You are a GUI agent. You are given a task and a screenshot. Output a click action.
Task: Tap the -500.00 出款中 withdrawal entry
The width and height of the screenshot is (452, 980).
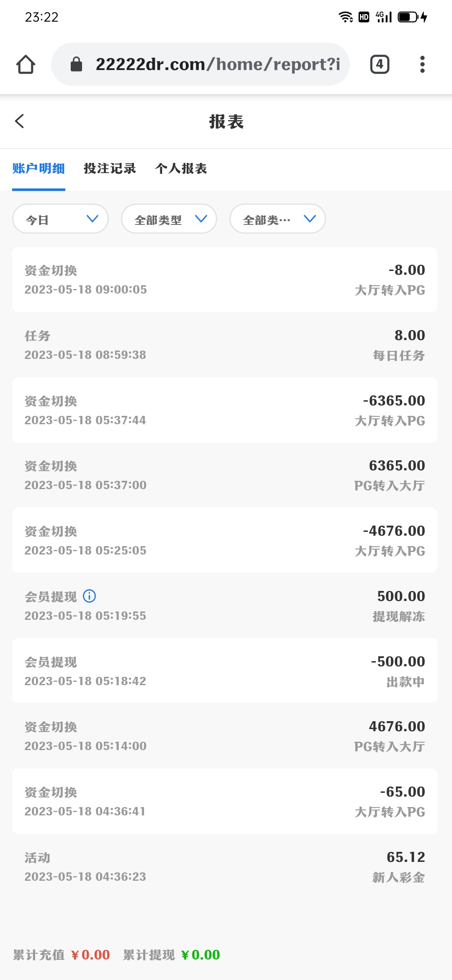[x=225, y=671]
